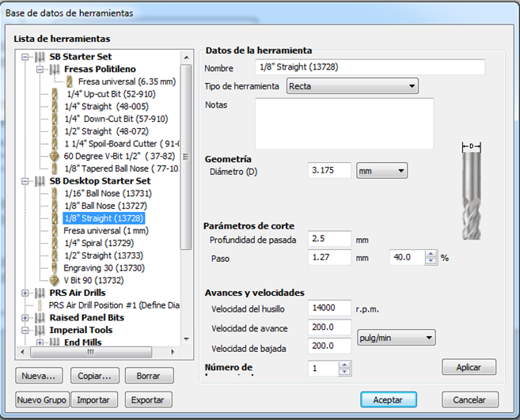Click the tool list vertical scrollbar thumb

point(186,157)
